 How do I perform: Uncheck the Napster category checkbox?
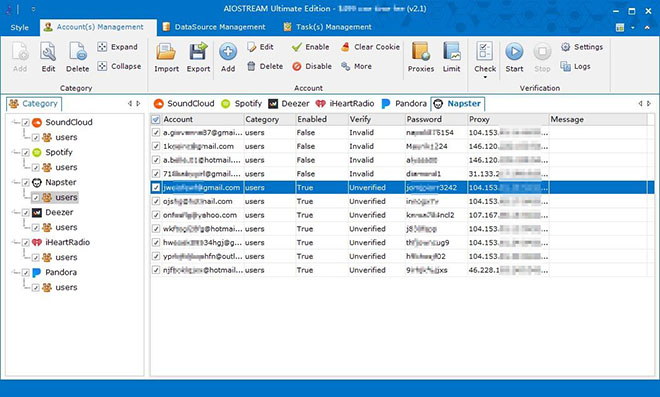(26, 183)
